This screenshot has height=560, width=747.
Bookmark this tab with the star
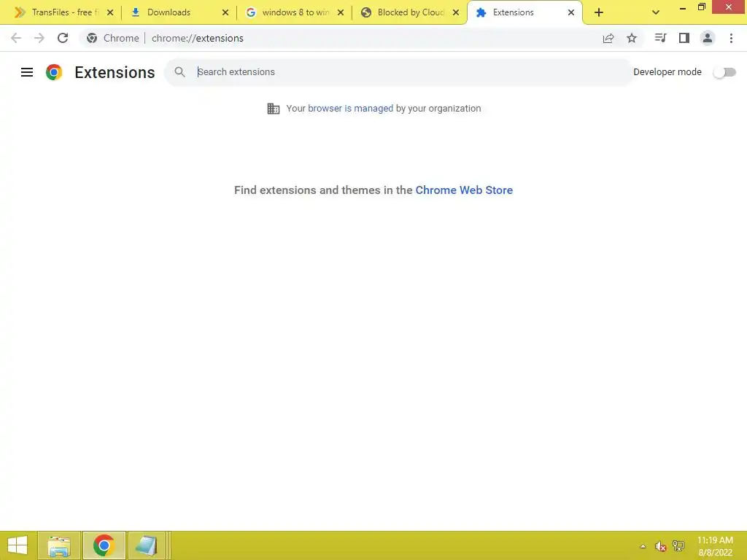tap(632, 38)
